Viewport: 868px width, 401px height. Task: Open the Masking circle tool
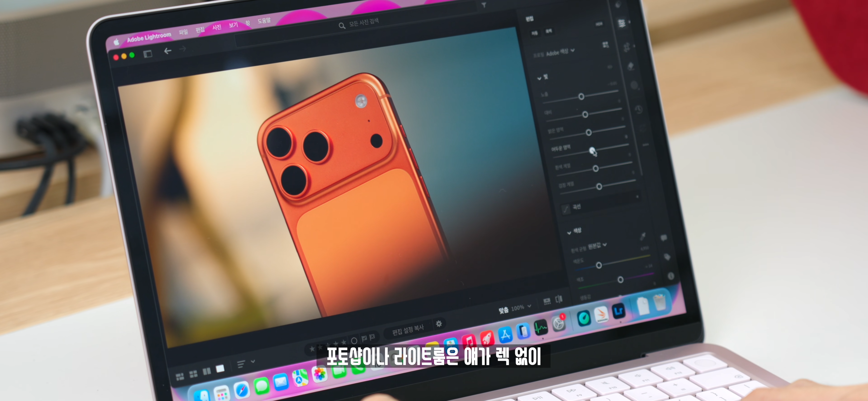point(634,85)
